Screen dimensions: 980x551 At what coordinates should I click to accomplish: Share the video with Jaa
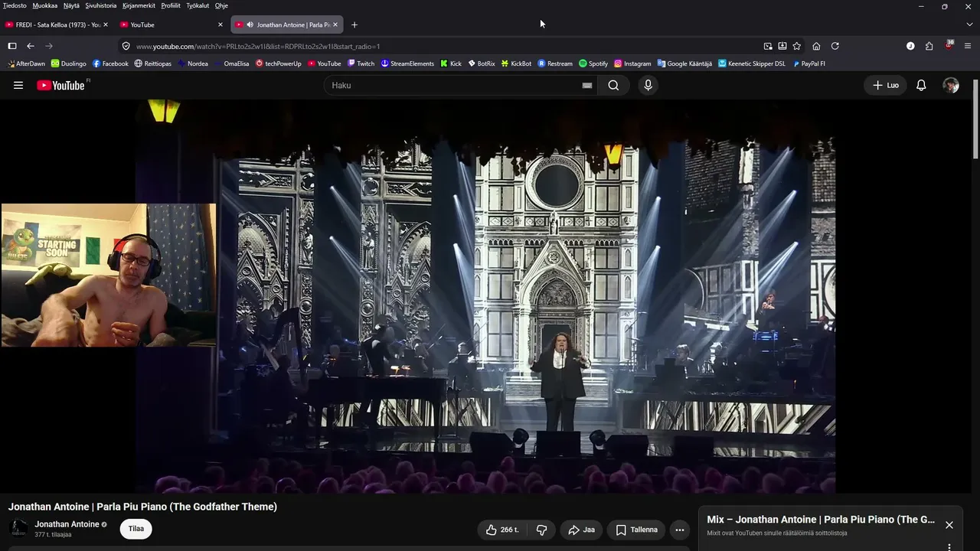coord(582,530)
